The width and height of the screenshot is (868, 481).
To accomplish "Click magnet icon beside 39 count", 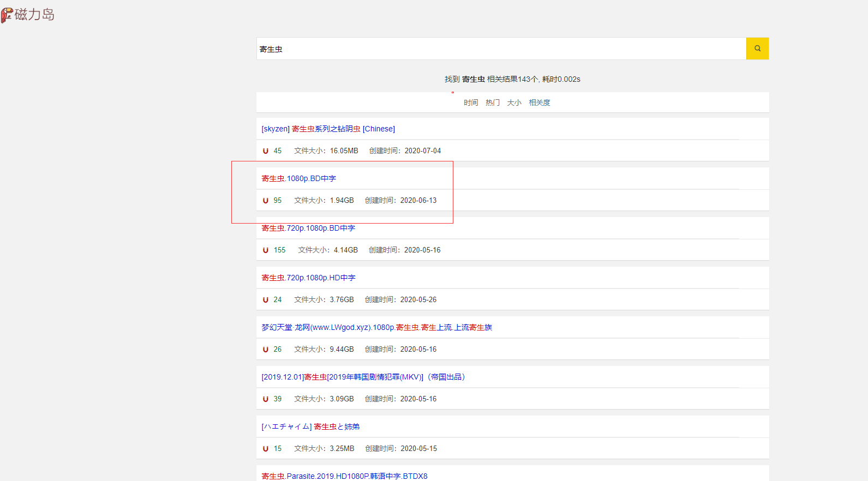I will pos(266,399).
